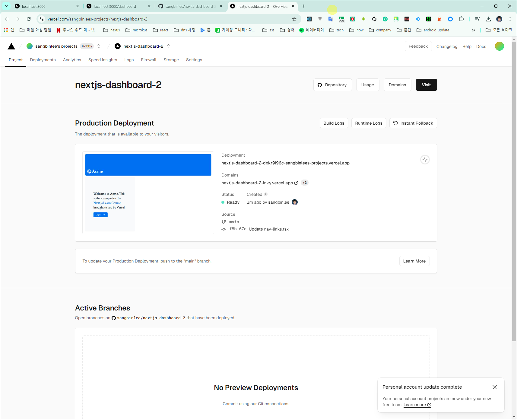This screenshot has width=517, height=420.
Task: Expand the +2 additional domains badge
Action: click(305, 183)
